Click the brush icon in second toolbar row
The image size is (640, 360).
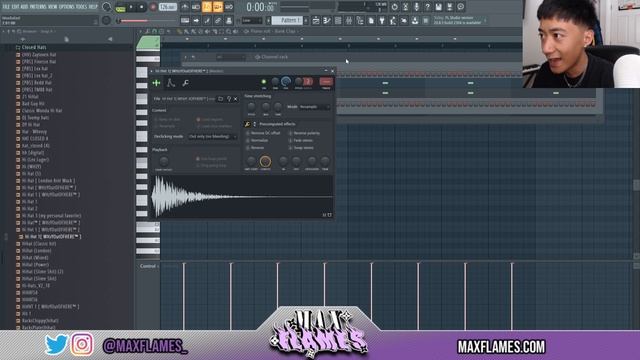207,20
